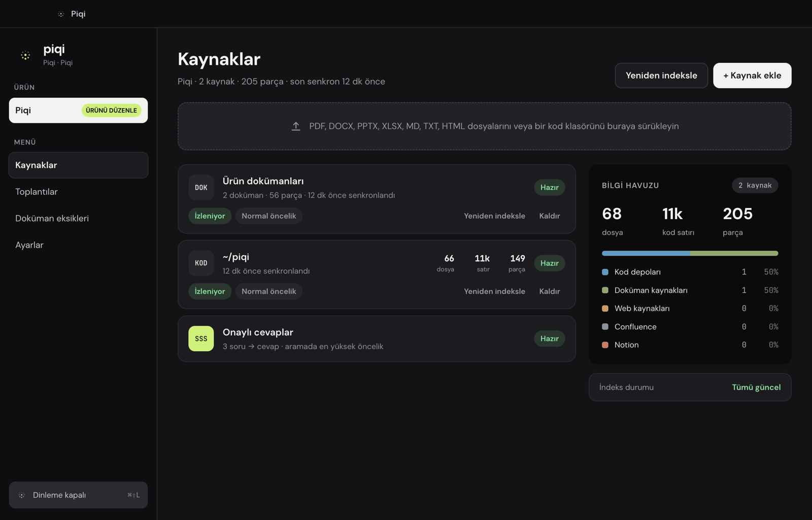
Task: Click the KOD badge for ~/piqi
Action: click(201, 263)
